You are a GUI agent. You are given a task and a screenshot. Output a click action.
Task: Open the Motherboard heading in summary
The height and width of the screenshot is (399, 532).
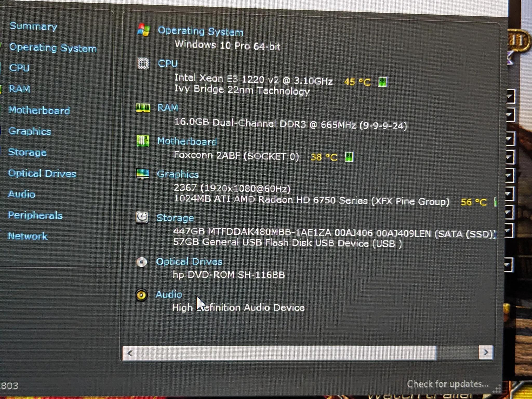tap(187, 142)
